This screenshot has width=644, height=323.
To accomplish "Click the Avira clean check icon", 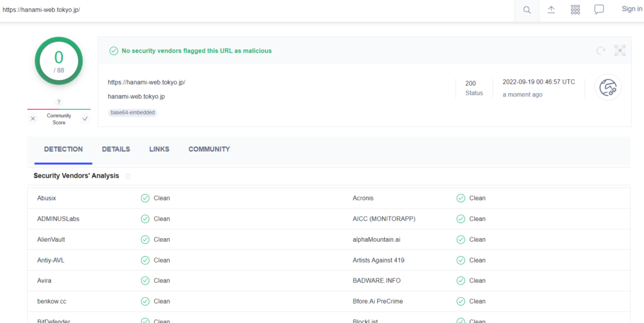I will [145, 280].
